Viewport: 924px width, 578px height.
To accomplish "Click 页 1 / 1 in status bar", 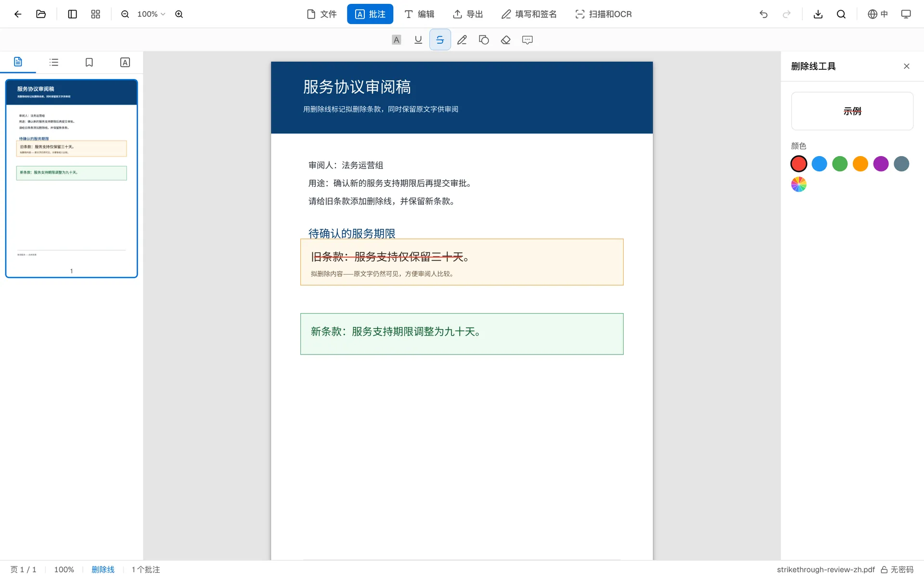I will 24,569.
